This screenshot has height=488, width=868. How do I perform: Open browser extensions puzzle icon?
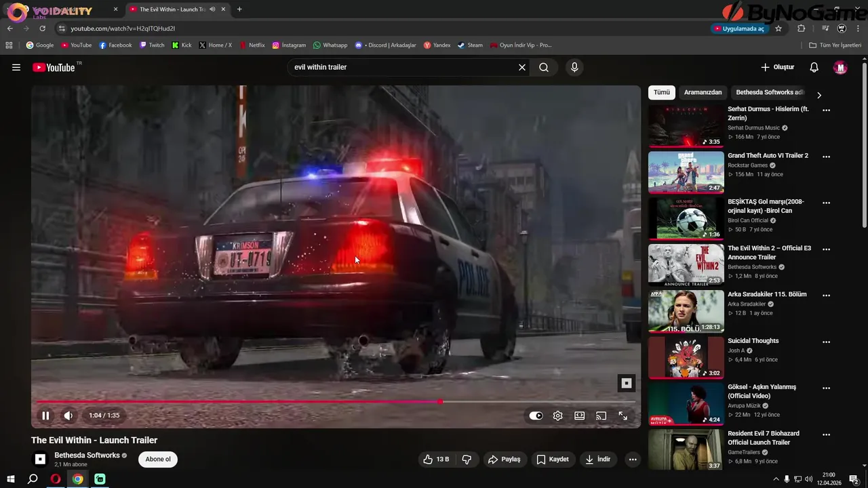coord(801,28)
